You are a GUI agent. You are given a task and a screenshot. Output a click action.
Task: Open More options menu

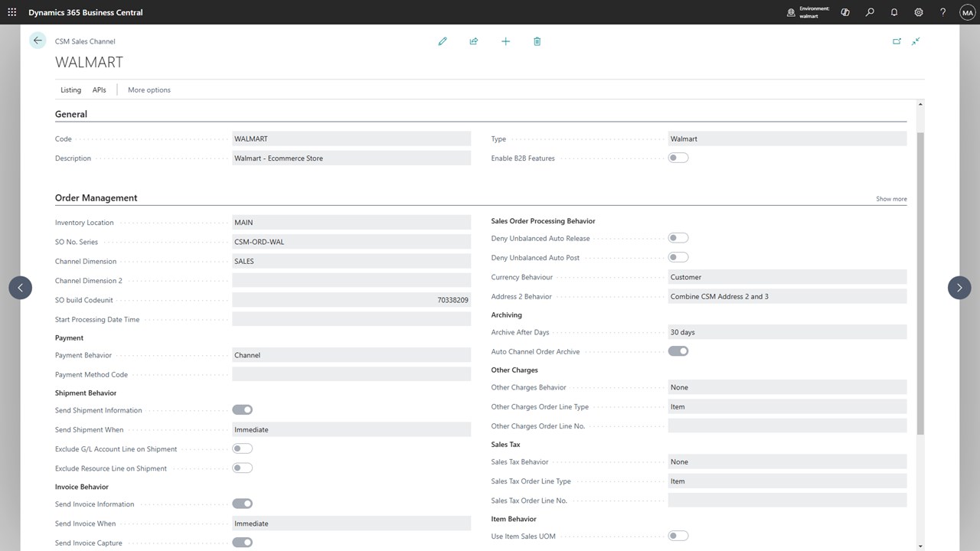point(149,90)
